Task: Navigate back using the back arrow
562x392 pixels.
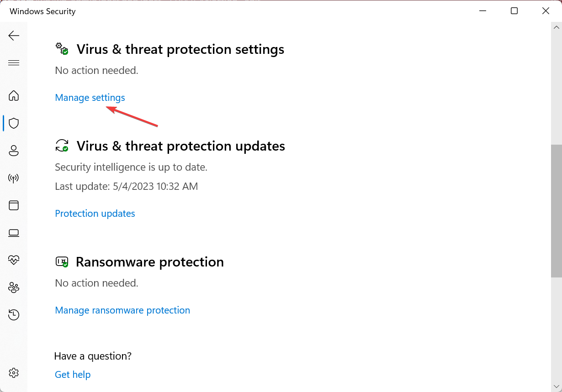Action: pos(14,35)
